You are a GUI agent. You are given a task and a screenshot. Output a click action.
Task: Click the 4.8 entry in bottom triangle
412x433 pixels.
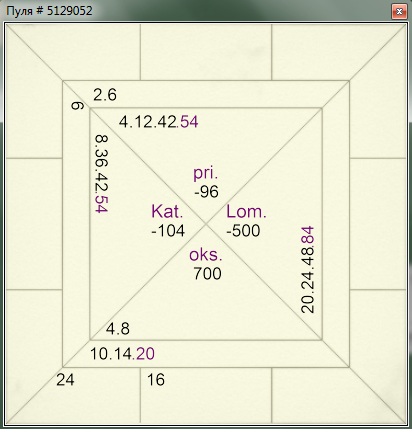(x=118, y=329)
